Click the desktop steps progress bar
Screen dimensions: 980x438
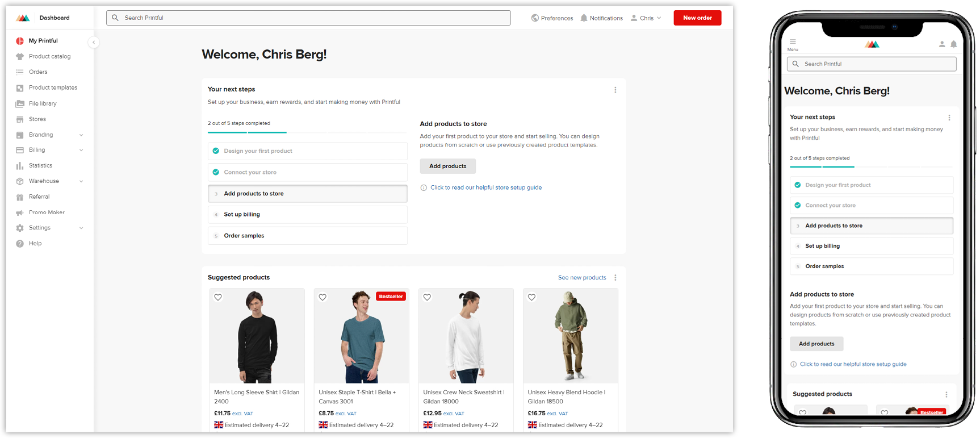pyautogui.click(x=308, y=132)
